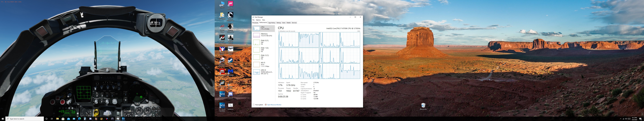This screenshot has width=644, height=121.
Task: Switch to the Startup tab
Action: click(x=279, y=23)
